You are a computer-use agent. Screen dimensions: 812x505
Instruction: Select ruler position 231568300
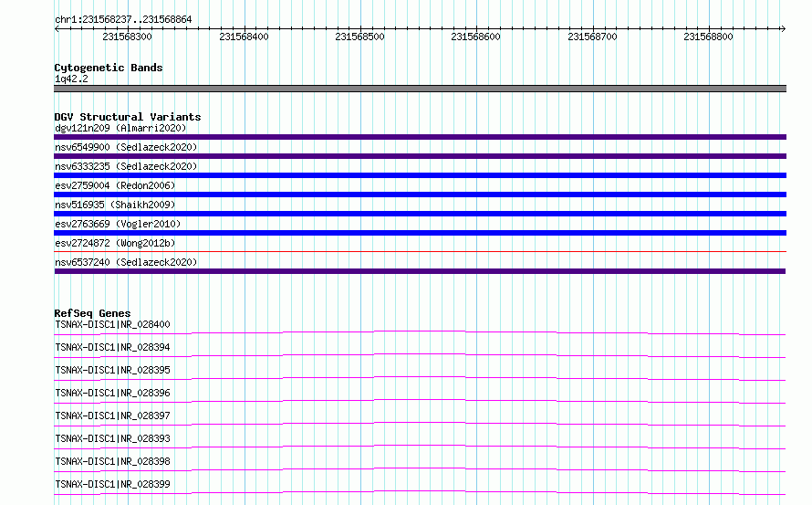[x=127, y=37]
